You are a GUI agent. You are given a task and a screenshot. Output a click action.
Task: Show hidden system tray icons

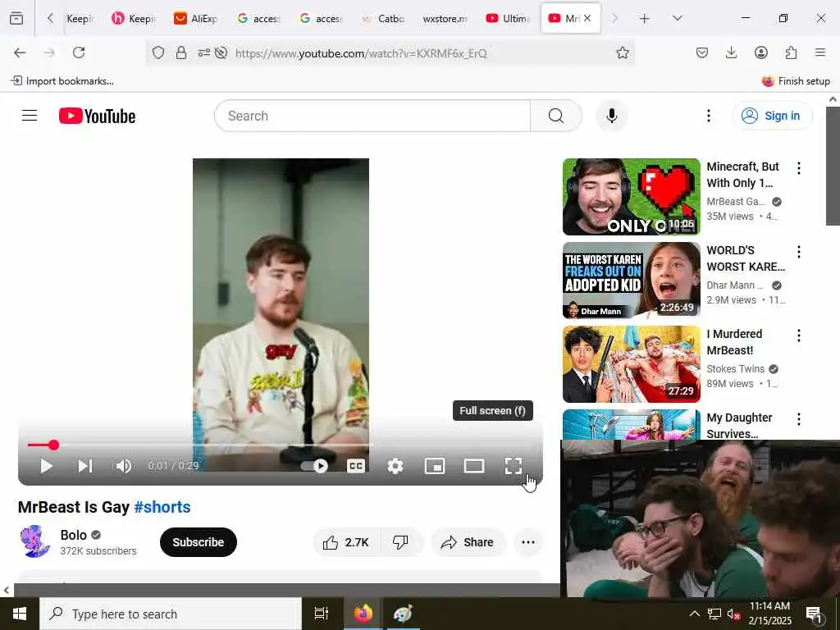[x=694, y=614]
